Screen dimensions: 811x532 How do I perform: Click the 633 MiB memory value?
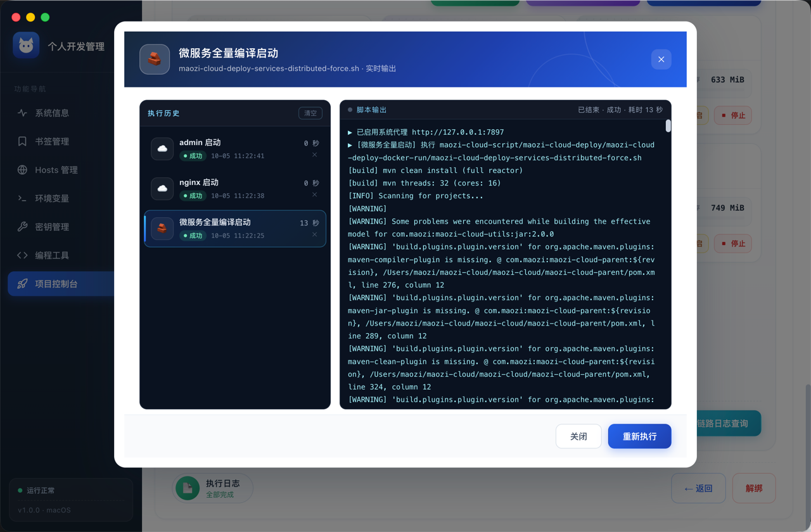727,80
